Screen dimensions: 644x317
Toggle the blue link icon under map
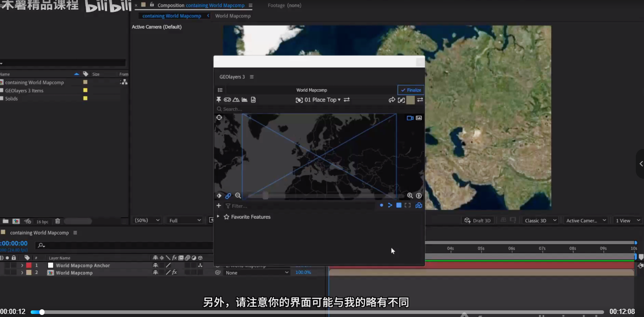pyautogui.click(x=228, y=196)
